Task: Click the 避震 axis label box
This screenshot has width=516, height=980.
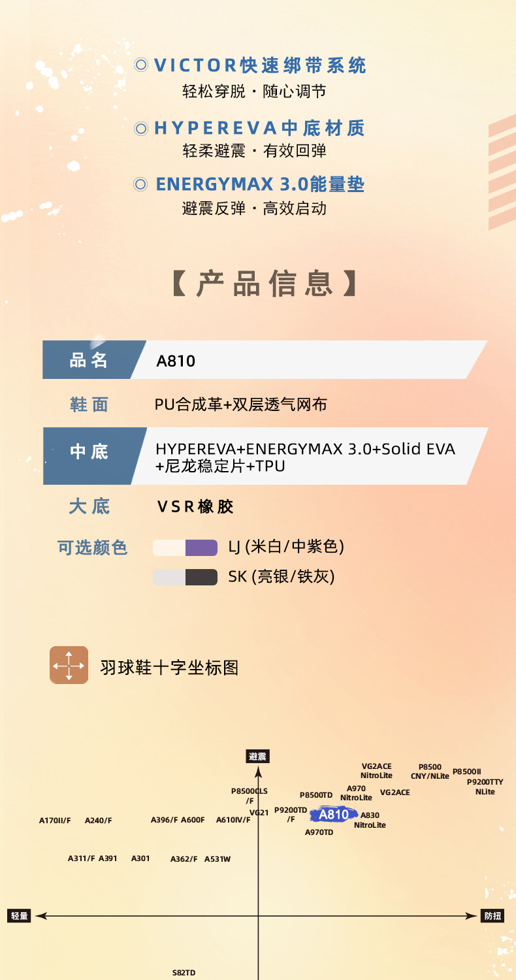Action: [x=257, y=757]
